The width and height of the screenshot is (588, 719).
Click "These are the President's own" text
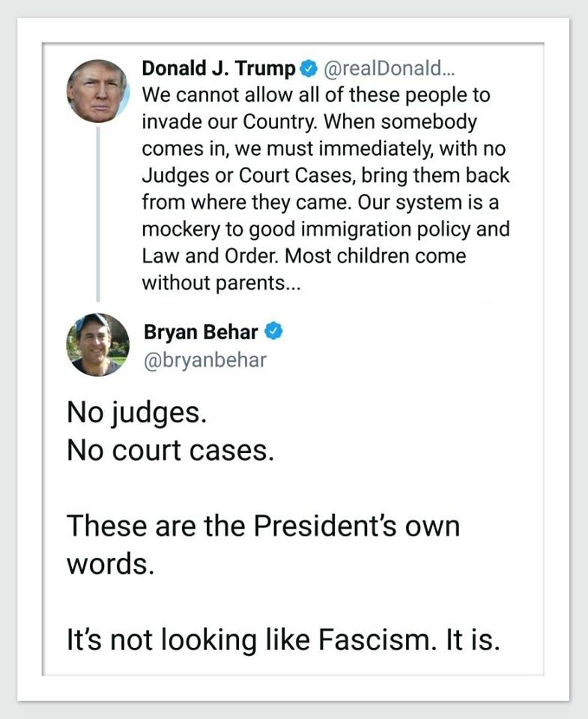(263, 527)
